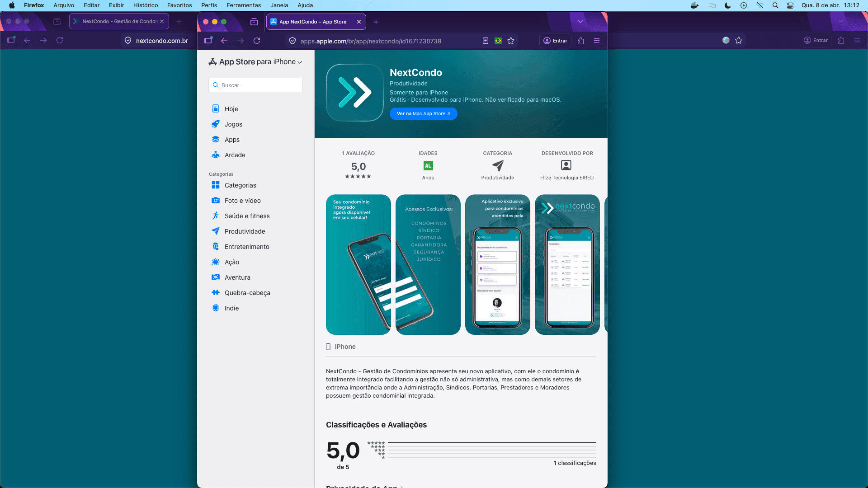The height and width of the screenshot is (488, 868).
Task: Open the Apple menu
Action: (x=12, y=5)
